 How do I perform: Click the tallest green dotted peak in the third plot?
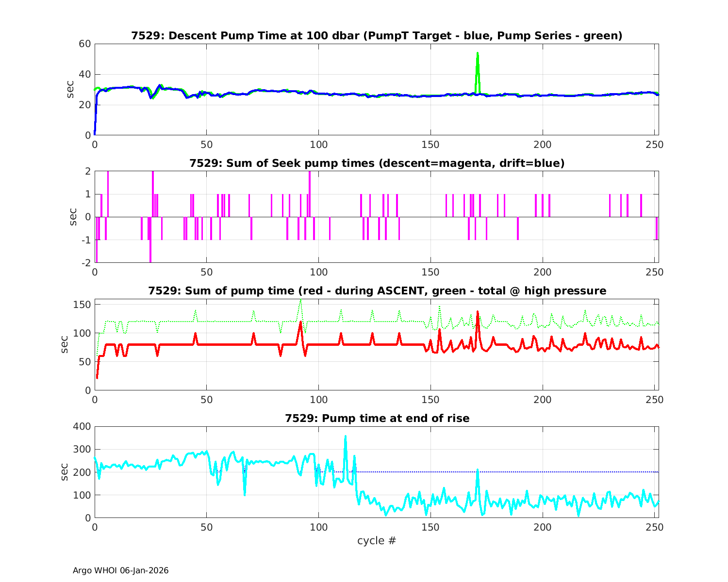300,301
